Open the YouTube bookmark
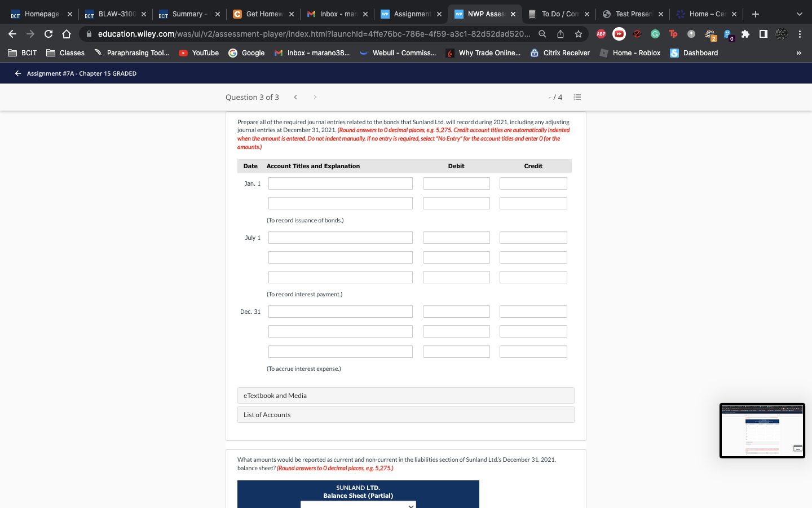 199,53
